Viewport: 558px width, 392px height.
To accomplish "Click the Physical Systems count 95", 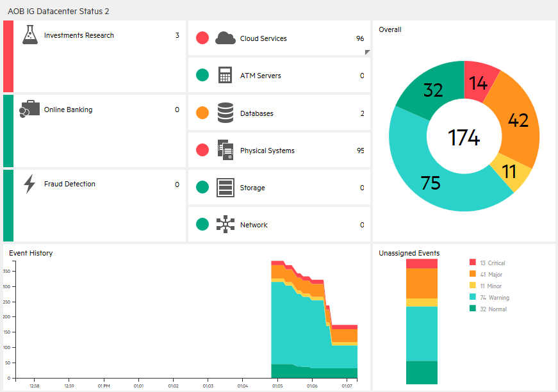I will pyautogui.click(x=361, y=151).
